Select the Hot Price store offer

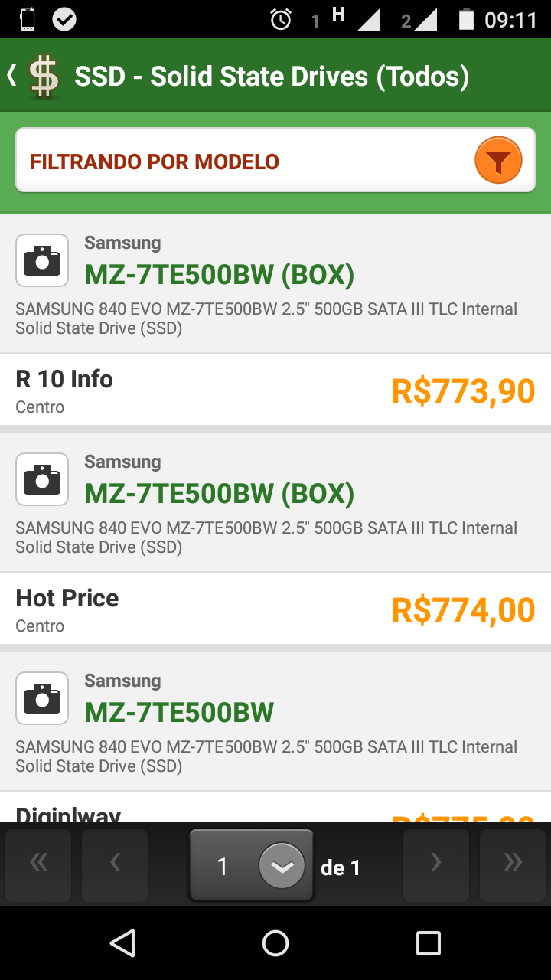point(67,608)
